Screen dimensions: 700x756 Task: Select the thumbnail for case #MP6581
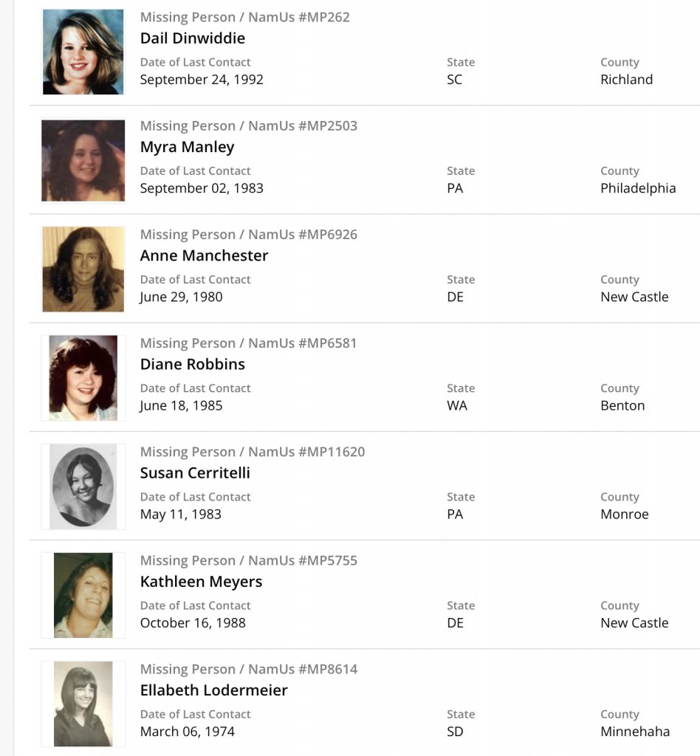pos(83,377)
